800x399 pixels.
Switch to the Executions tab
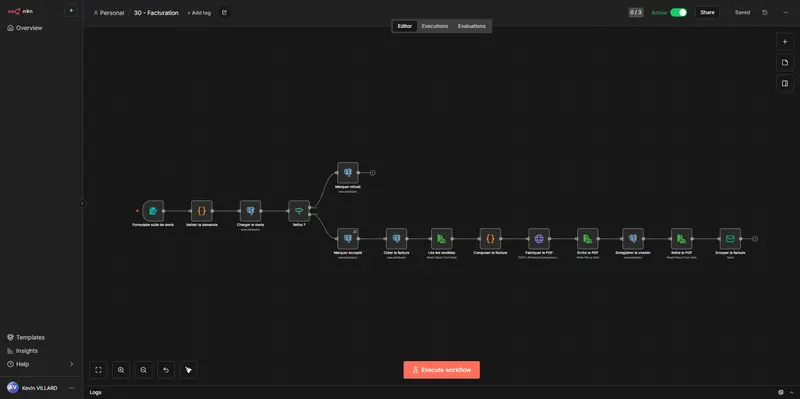point(435,26)
